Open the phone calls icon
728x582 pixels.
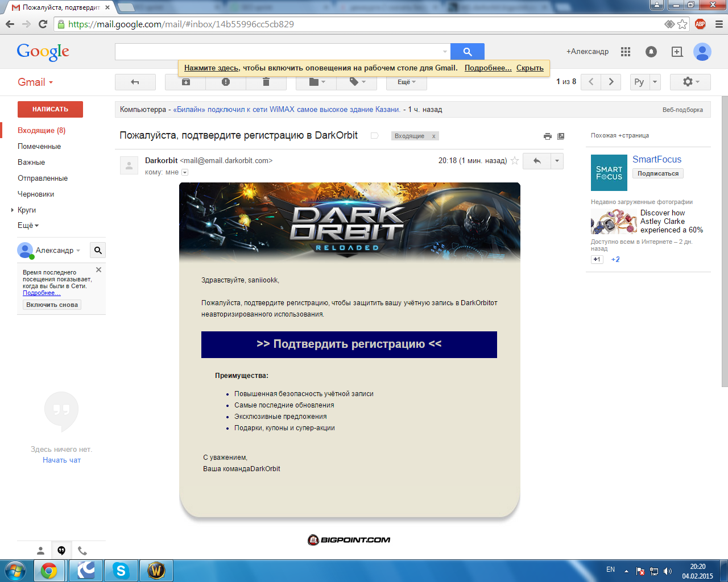click(x=82, y=551)
